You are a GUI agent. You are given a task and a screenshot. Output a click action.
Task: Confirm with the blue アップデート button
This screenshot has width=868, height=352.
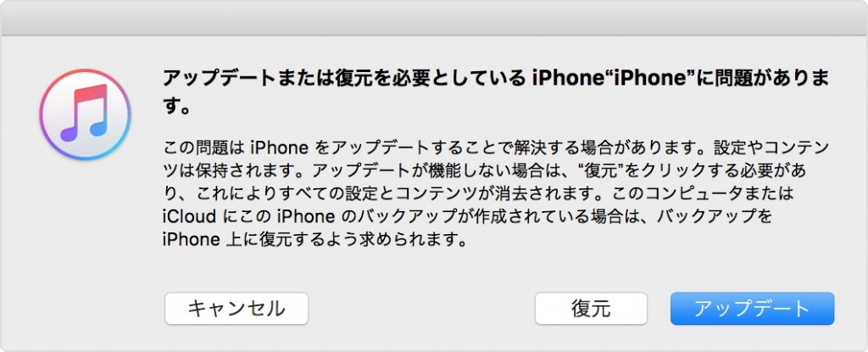click(752, 308)
